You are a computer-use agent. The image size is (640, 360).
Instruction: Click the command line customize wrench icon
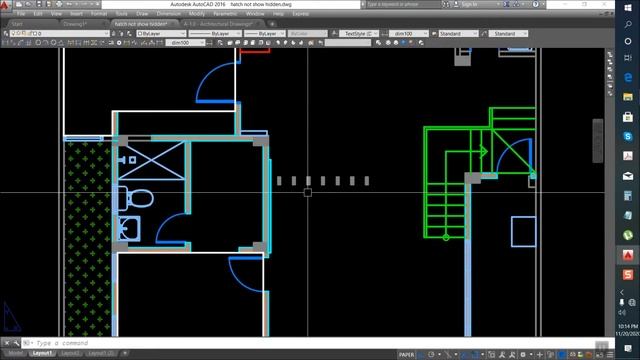pyautogui.click(x=16, y=343)
